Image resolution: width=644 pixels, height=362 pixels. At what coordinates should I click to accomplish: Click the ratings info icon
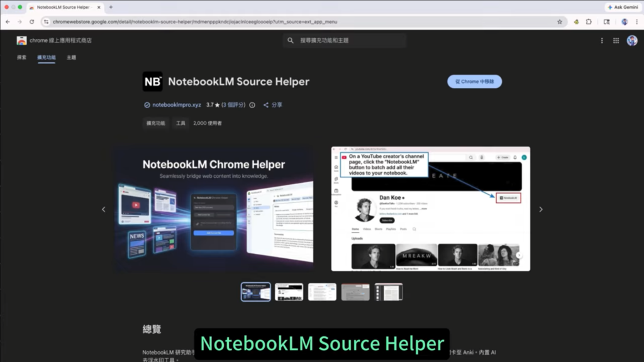pyautogui.click(x=252, y=105)
